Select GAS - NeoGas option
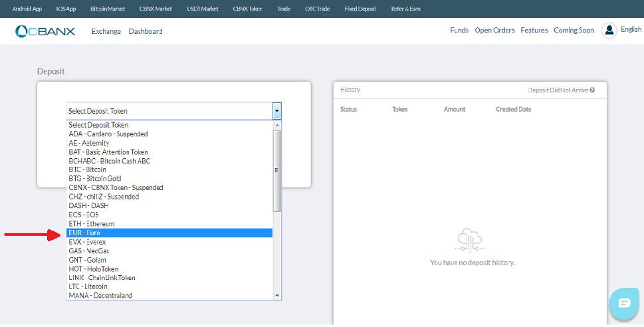The width and height of the screenshot is (644, 327). tap(169, 251)
